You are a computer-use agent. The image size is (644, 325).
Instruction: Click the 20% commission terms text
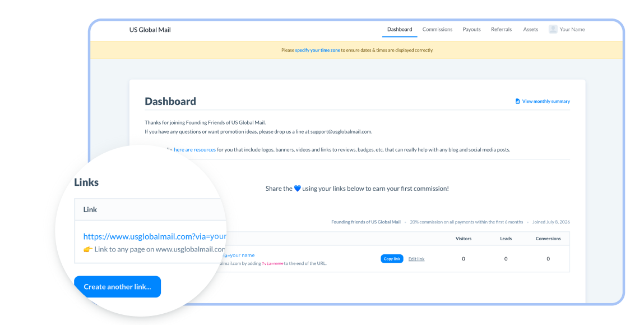(x=466, y=222)
